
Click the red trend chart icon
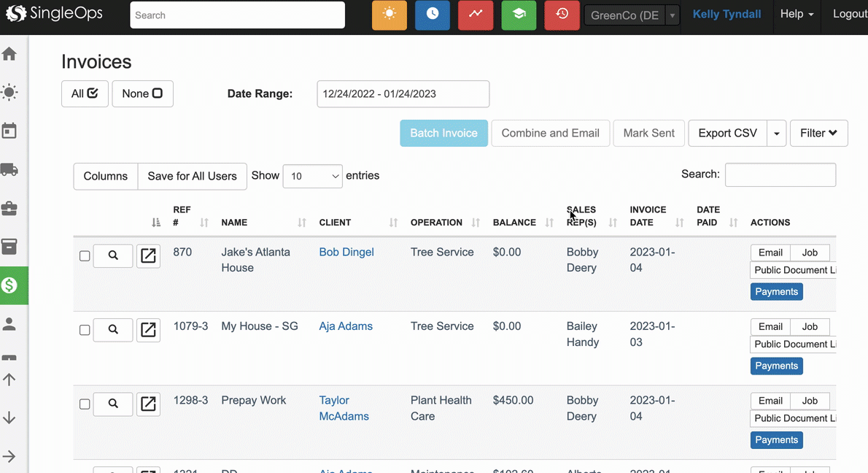[x=476, y=15]
